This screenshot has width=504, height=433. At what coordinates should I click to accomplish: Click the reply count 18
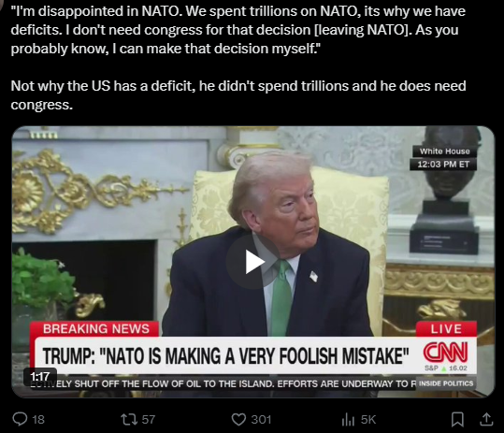(38, 420)
